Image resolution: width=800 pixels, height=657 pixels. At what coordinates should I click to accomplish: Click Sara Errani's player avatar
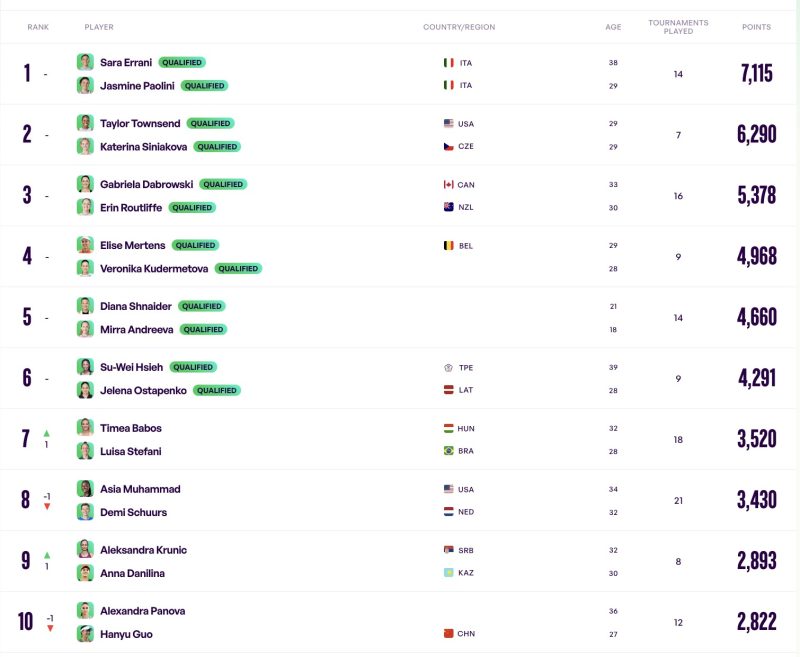(x=85, y=62)
